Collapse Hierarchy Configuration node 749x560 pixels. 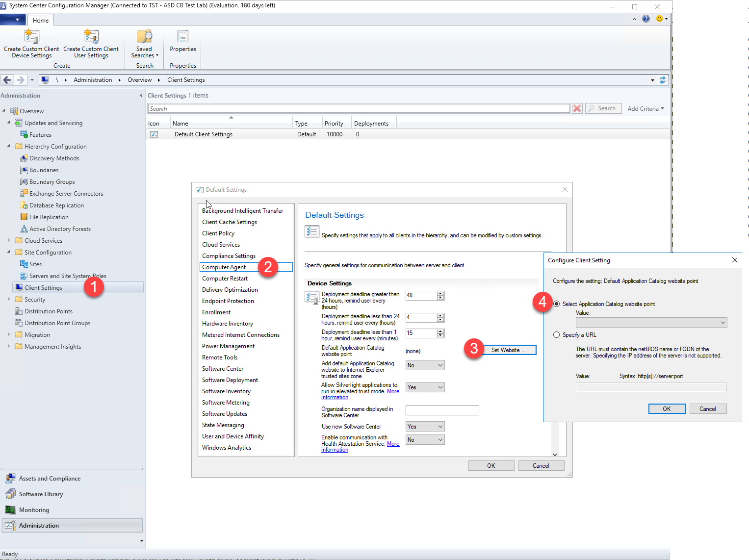point(9,146)
